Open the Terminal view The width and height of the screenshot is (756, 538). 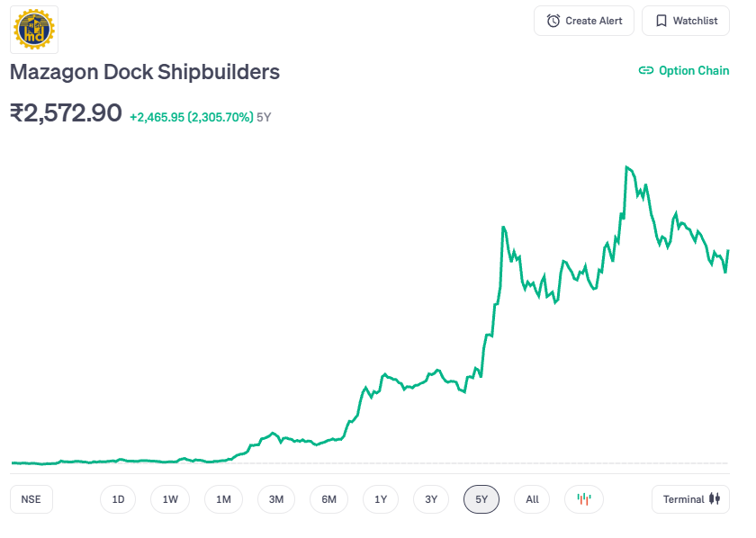pos(690,499)
